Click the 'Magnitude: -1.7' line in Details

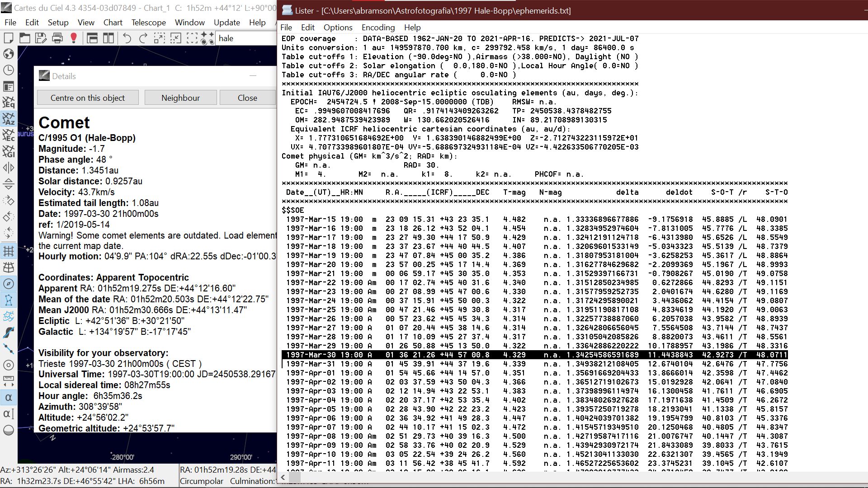pyautogui.click(x=71, y=149)
